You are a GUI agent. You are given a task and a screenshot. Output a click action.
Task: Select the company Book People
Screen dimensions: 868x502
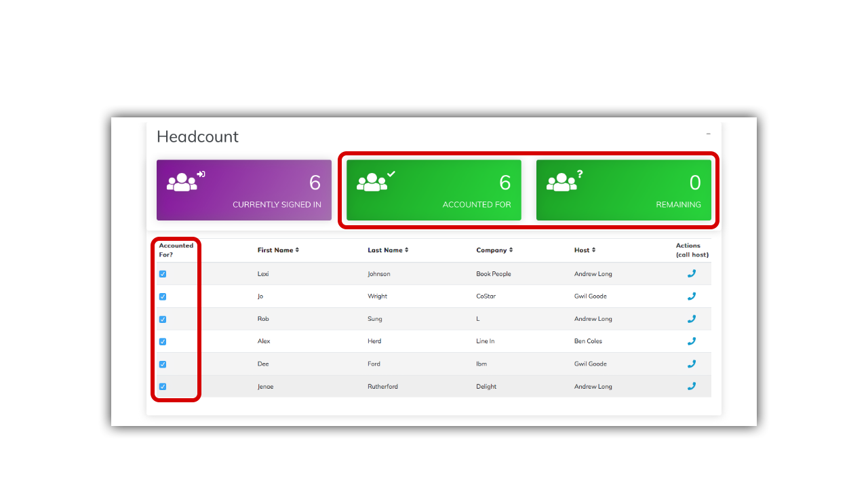pyautogui.click(x=494, y=274)
